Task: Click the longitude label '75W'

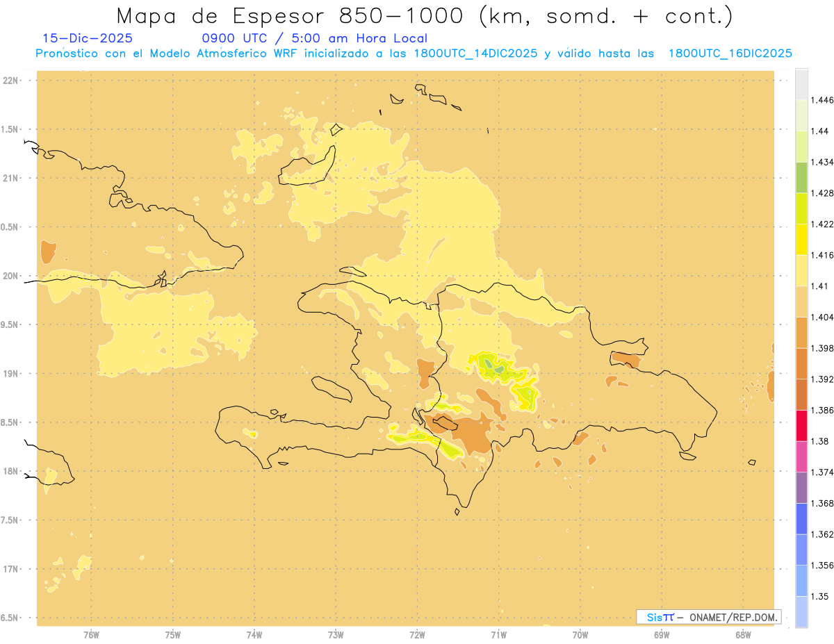Action: coord(172,635)
